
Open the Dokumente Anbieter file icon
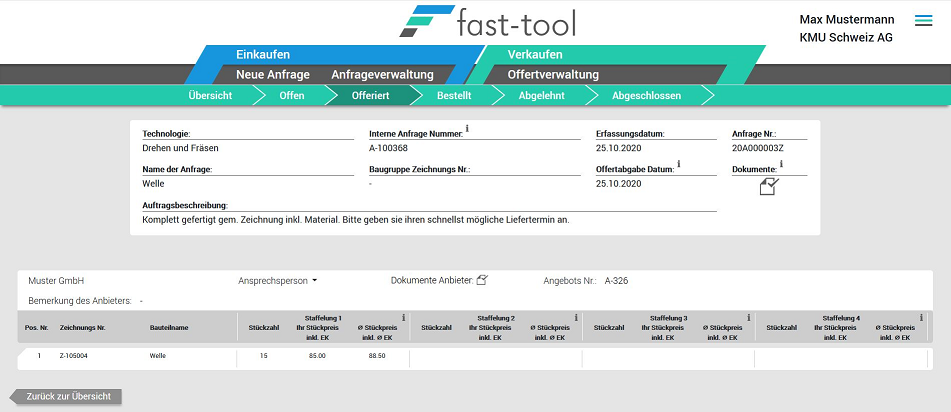(482, 280)
